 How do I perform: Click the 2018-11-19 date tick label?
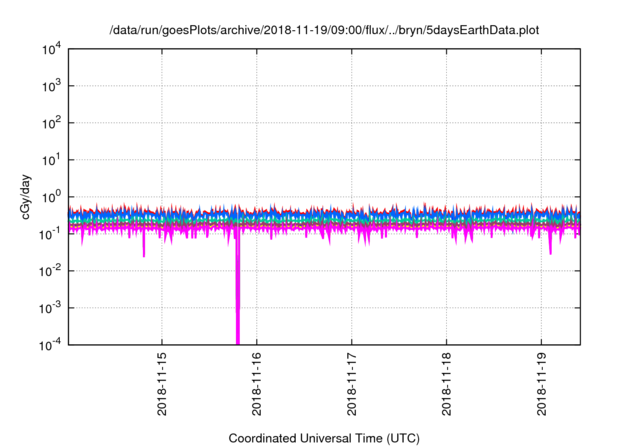542,384
